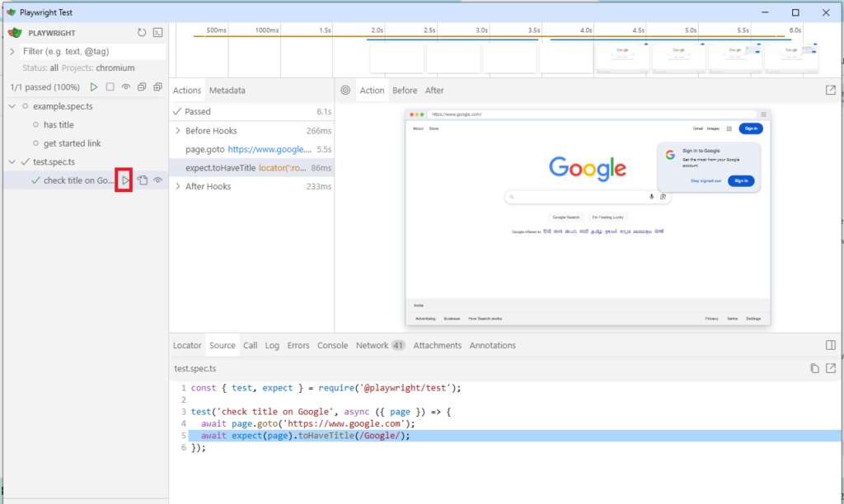Toggle watch all eye icon in toolbar
Image resolution: width=844 pixels, height=504 pixels.
pyautogui.click(x=126, y=86)
